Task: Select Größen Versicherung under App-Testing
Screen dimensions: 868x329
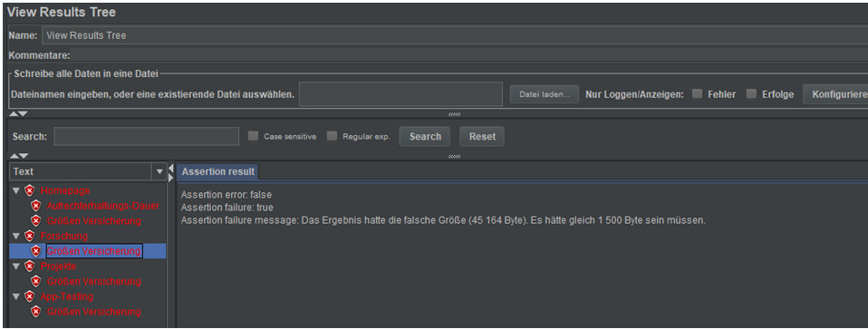Action: coord(94,312)
